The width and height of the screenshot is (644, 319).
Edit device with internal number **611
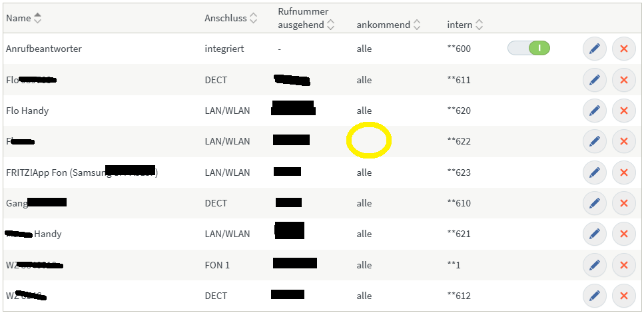pos(594,80)
